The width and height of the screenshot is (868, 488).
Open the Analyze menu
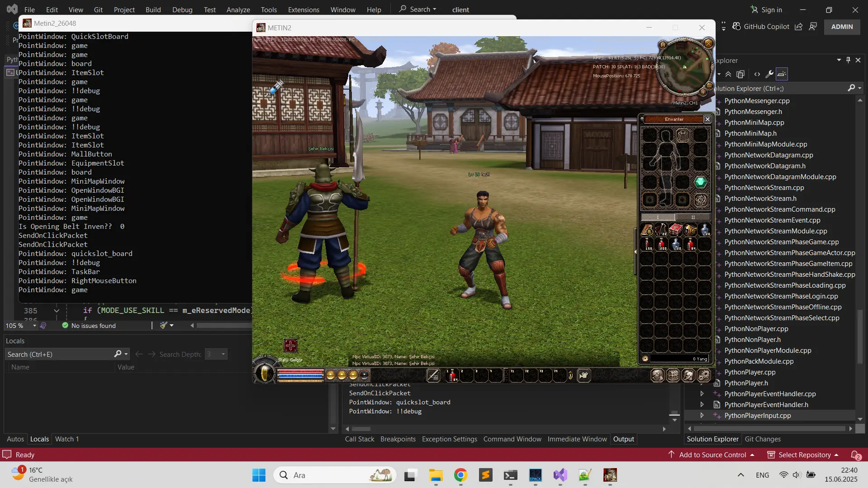238,9
